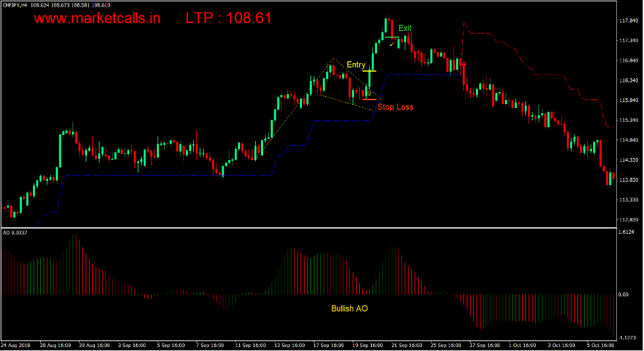Image resolution: width=644 pixels, height=351 pixels.
Task: Click the yellow up arrow below Entry candle
Action: (x=368, y=93)
